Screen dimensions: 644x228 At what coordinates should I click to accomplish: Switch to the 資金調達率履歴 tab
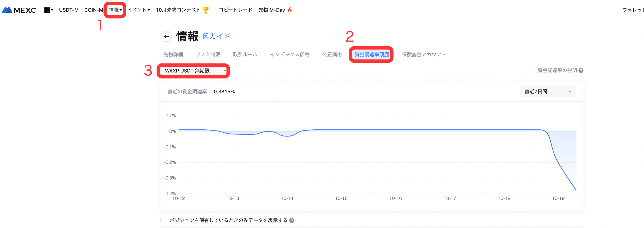point(371,54)
